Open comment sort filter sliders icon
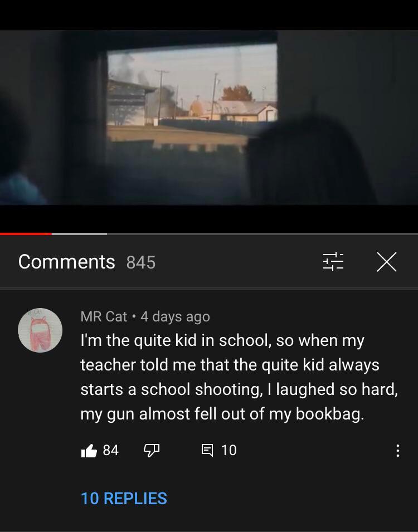Image resolution: width=418 pixels, height=532 pixels. click(x=333, y=262)
